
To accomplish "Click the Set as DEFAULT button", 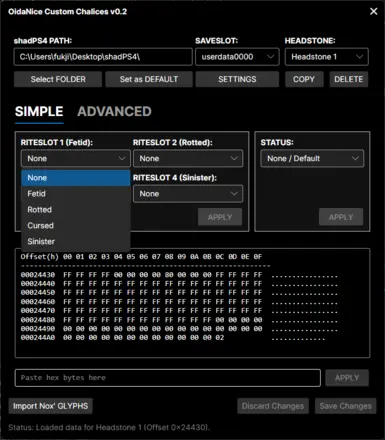I will pyautogui.click(x=149, y=79).
